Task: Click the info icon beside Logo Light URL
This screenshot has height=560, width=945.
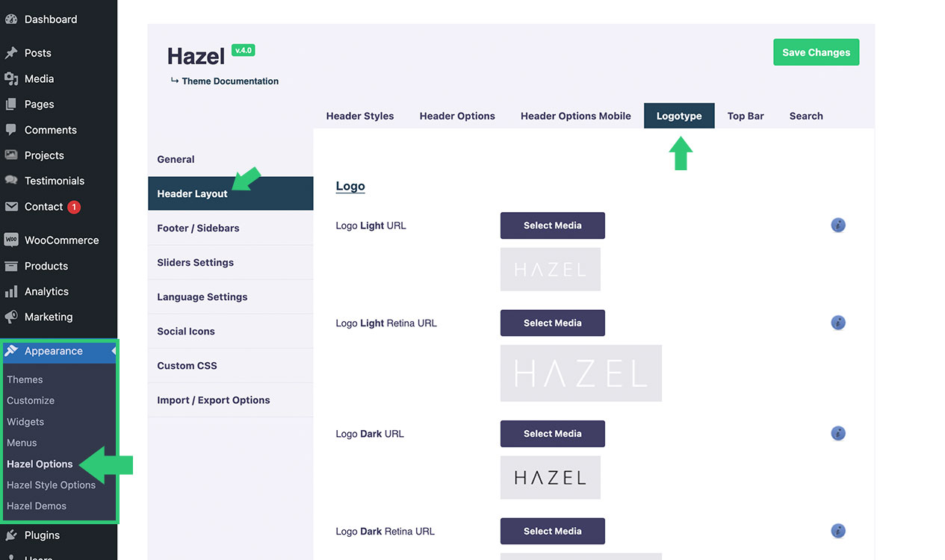Action: [x=838, y=225]
